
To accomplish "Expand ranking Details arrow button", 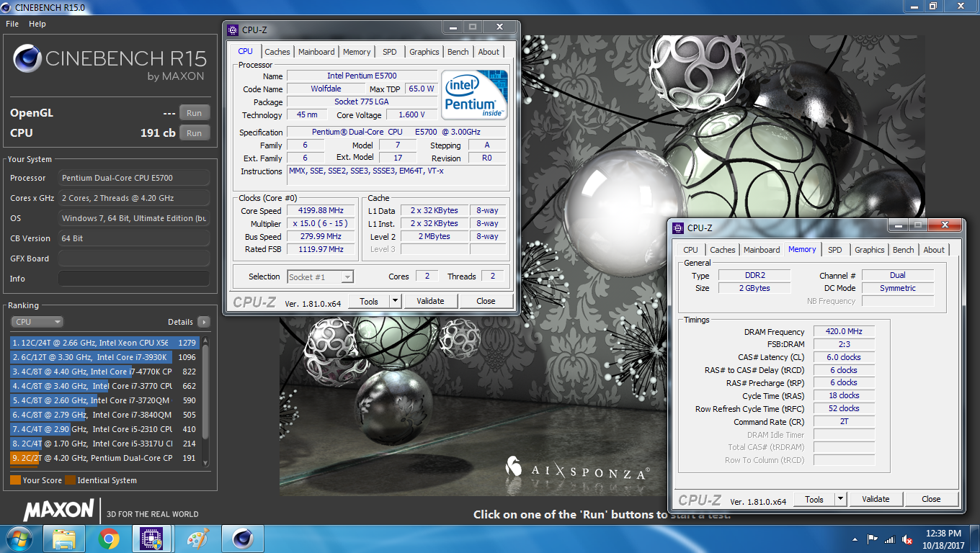I will 204,322.
